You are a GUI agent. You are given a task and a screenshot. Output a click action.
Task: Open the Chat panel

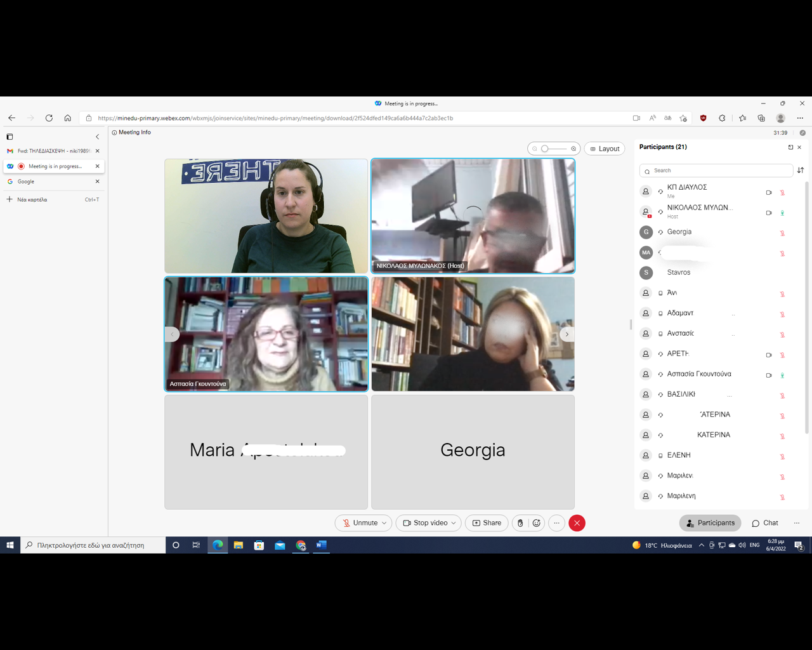pos(765,523)
